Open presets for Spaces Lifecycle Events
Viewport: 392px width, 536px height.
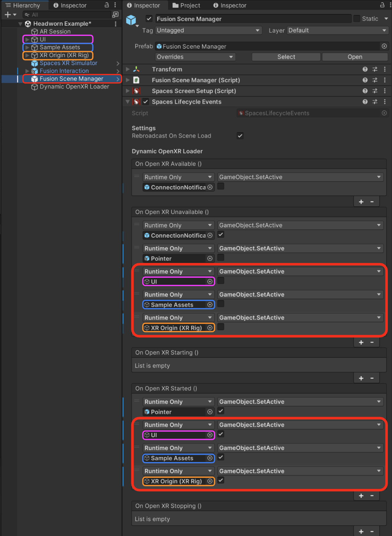(x=375, y=102)
